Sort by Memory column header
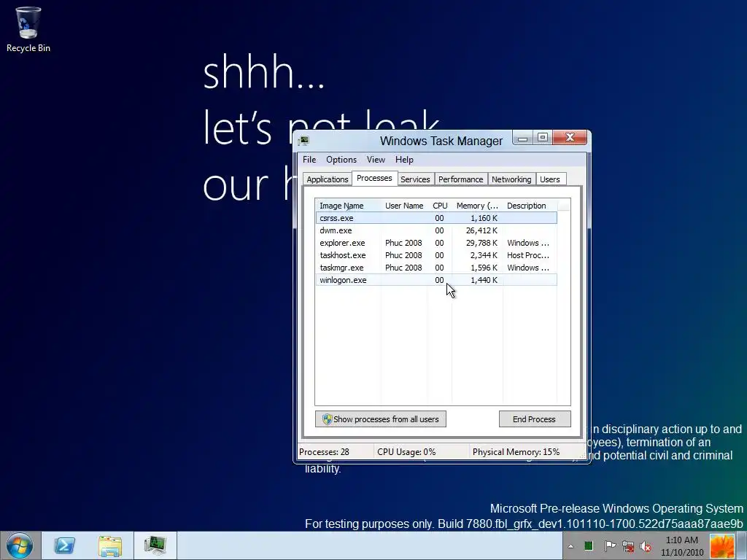747x560 pixels. pos(477,206)
